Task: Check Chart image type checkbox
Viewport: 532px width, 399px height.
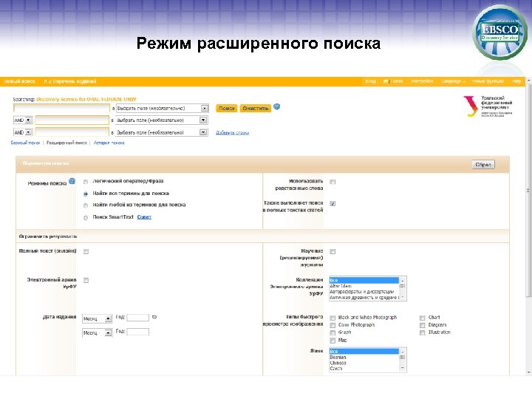Action: coord(423,318)
